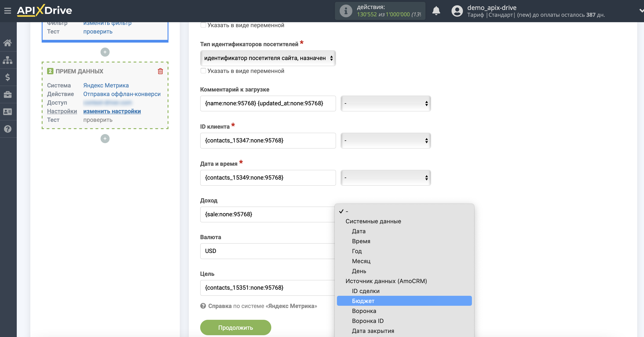Viewport: 644px width, 337px height.
Task: Open dropdown beside 'Дата и время' field
Action: click(x=385, y=178)
